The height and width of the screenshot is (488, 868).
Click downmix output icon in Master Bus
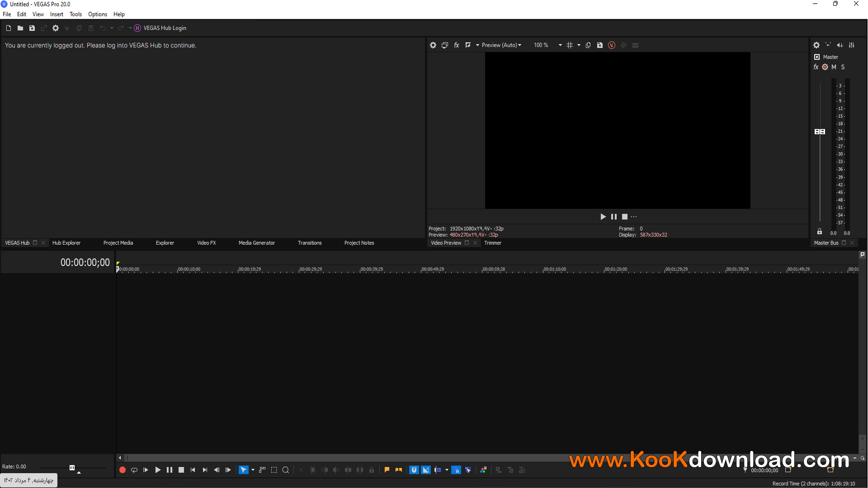[x=828, y=45]
